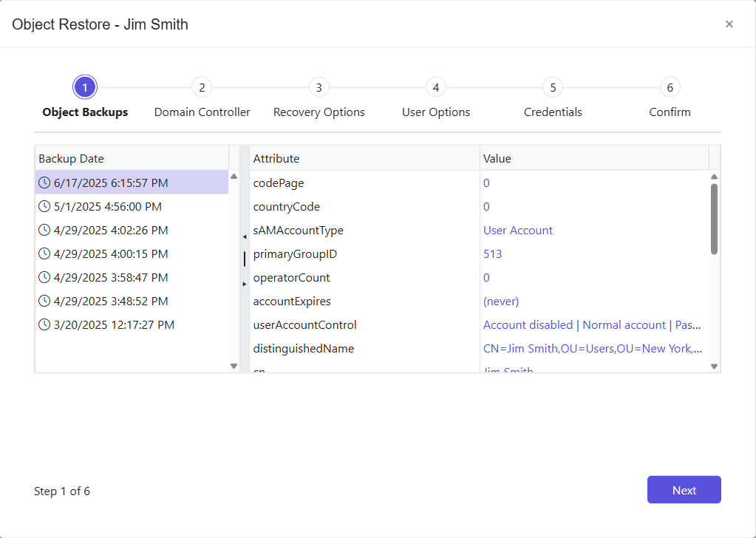Click the step 6 circle icon

[670, 86]
